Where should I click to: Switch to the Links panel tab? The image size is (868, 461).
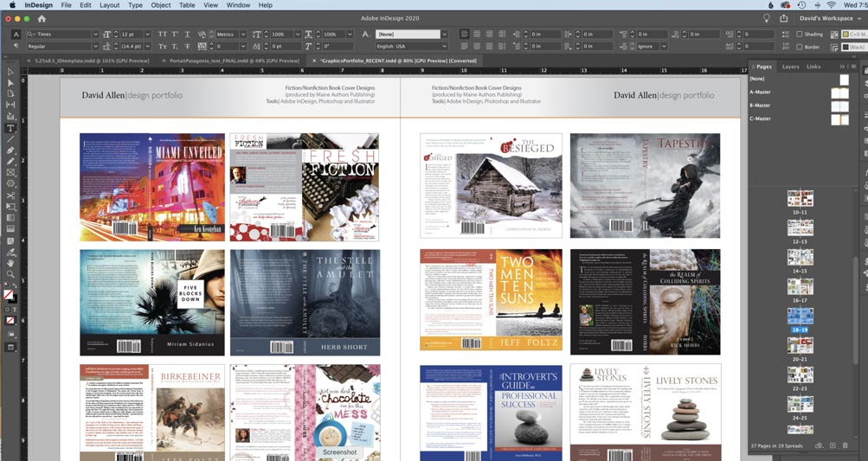pyautogui.click(x=813, y=67)
